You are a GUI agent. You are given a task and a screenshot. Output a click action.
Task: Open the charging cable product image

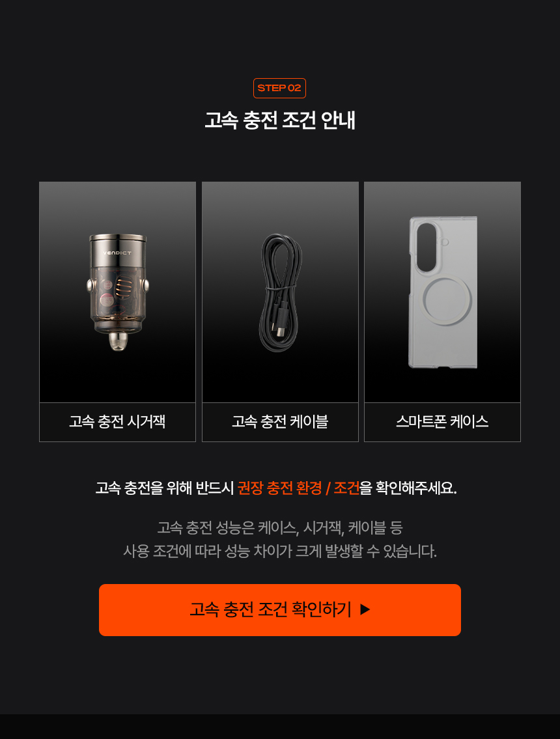coord(280,292)
